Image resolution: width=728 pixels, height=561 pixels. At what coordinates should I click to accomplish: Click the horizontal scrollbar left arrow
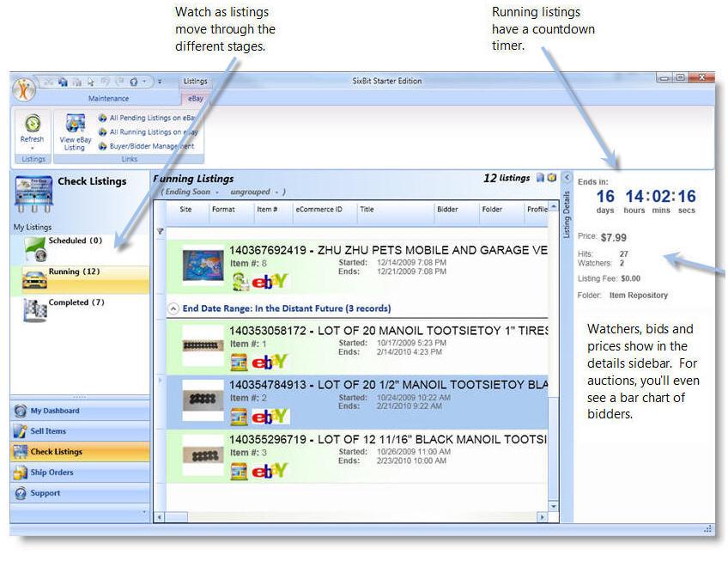click(x=160, y=517)
